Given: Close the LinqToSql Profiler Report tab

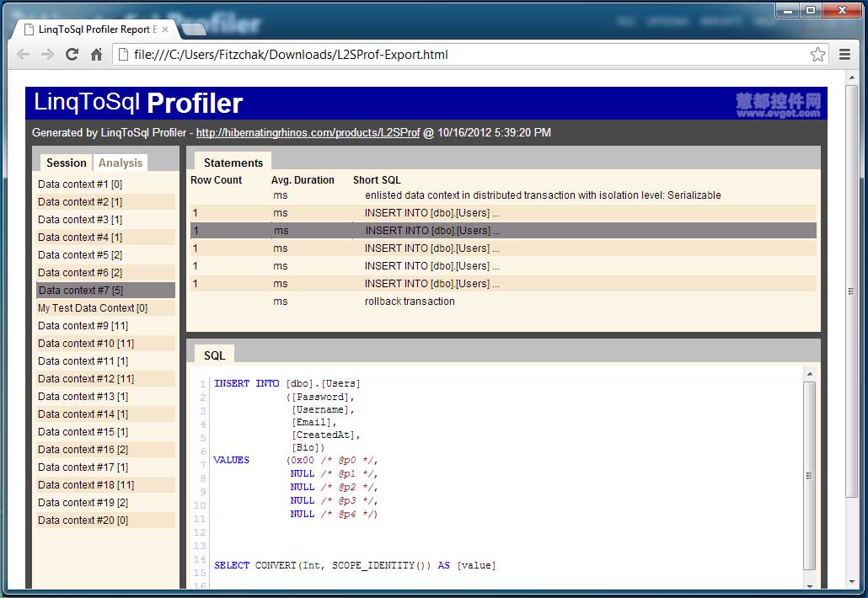Looking at the screenshot, I should (165, 29).
